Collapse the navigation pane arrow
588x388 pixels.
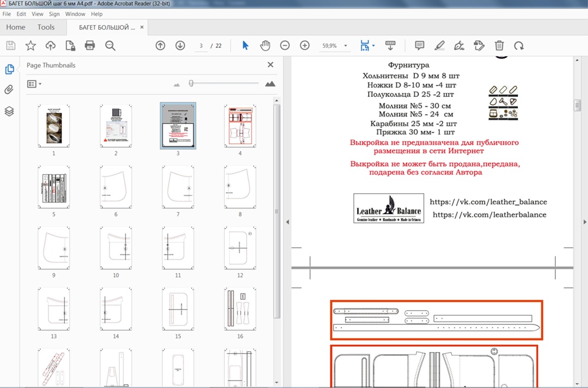(287, 221)
